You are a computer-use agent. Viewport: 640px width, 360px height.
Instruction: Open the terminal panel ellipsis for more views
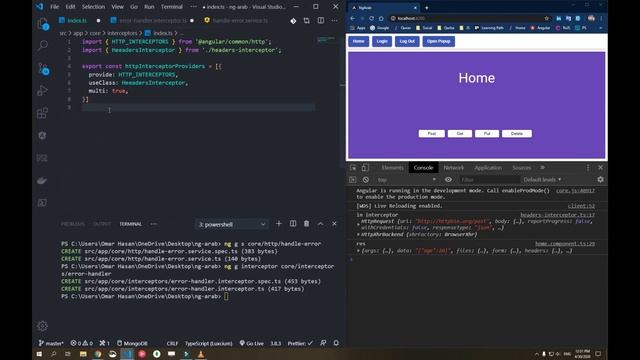point(153,224)
